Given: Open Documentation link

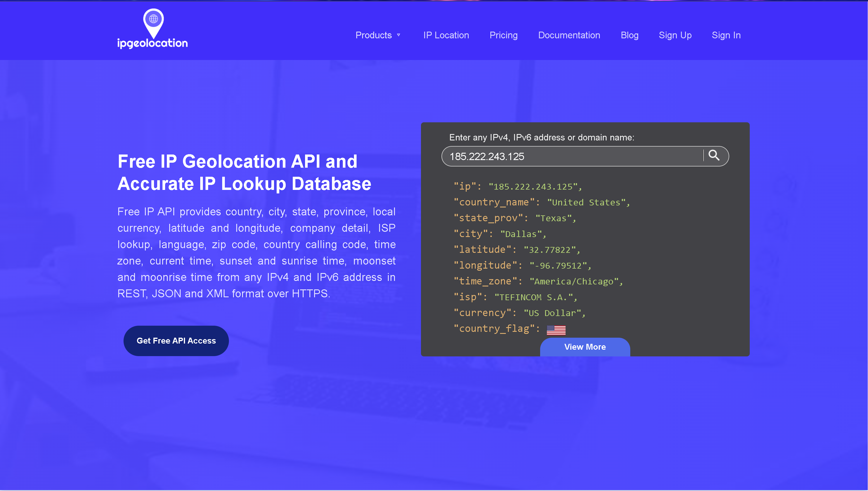Looking at the screenshot, I should click(569, 35).
